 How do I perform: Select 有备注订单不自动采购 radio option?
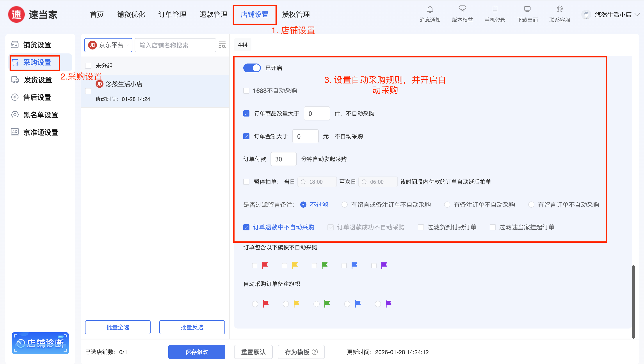pos(447,205)
